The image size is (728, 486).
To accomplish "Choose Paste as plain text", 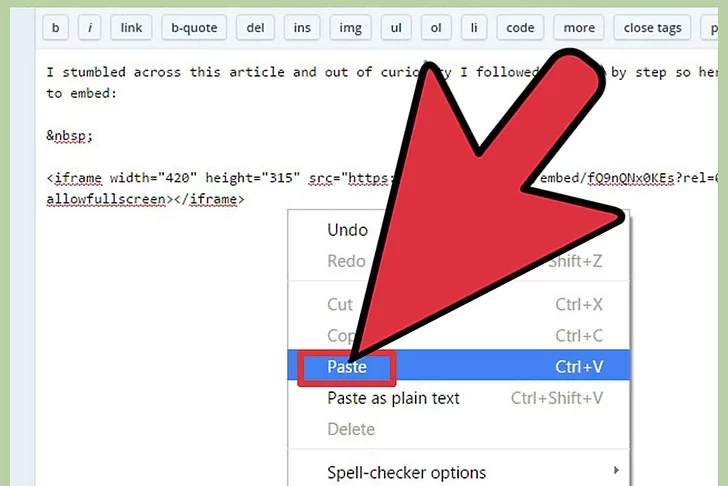I will 393,398.
